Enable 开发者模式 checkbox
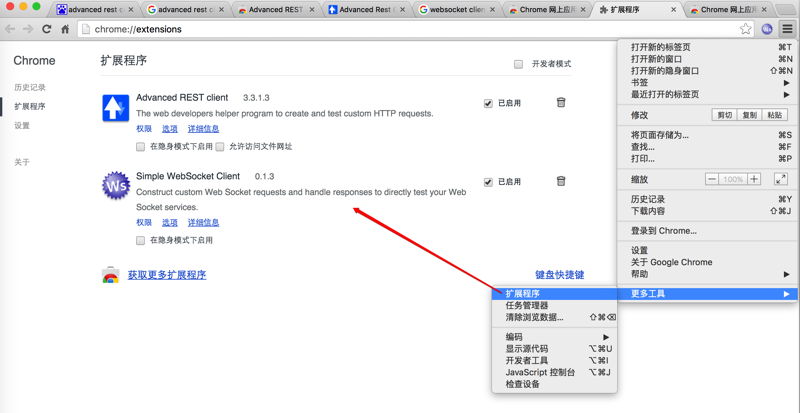The width and height of the screenshot is (800, 413). pos(518,64)
